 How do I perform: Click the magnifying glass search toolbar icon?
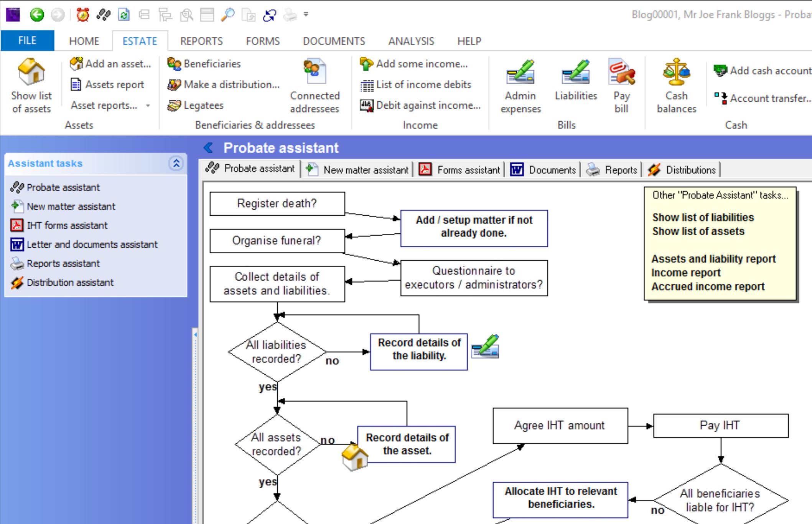[x=227, y=15]
